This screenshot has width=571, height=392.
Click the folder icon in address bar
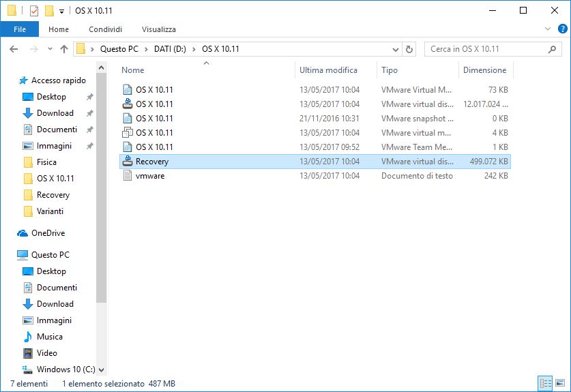[x=81, y=49]
